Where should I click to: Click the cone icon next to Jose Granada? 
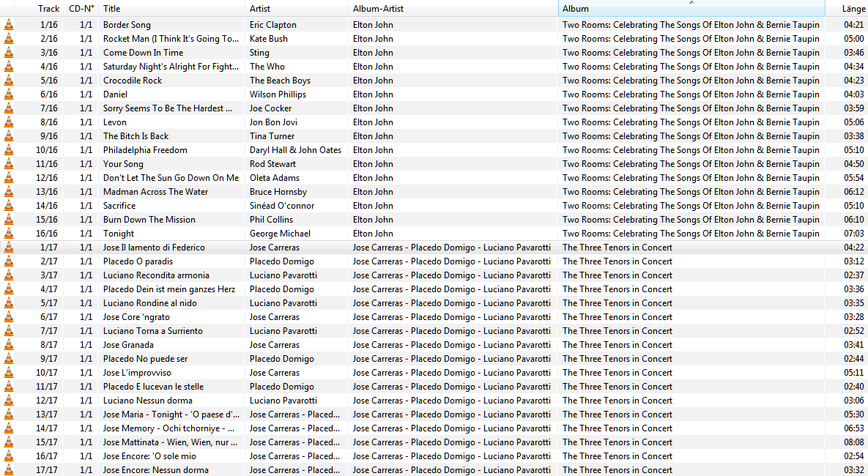pos(8,344)
